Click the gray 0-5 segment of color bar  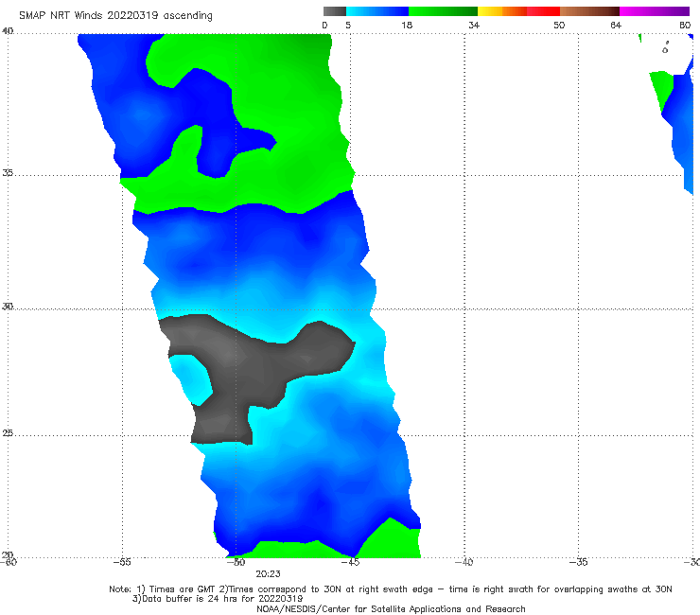point(335,11)
